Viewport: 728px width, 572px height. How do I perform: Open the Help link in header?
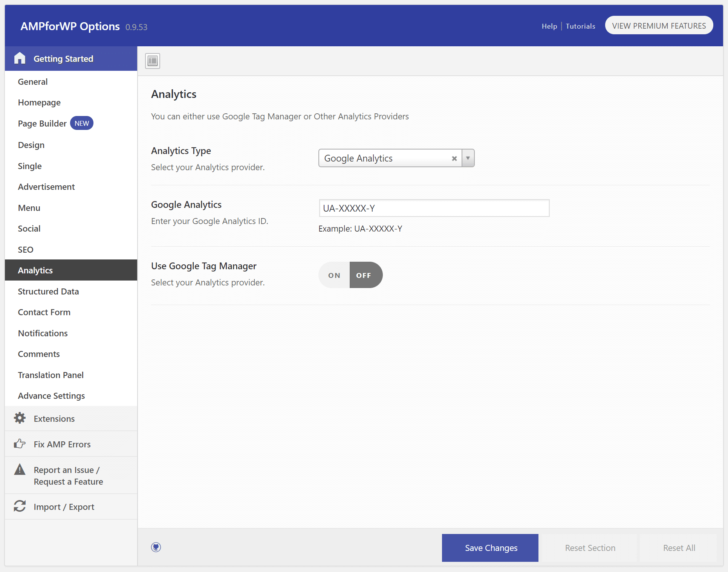pyautogui.click(x=549, y=26)
